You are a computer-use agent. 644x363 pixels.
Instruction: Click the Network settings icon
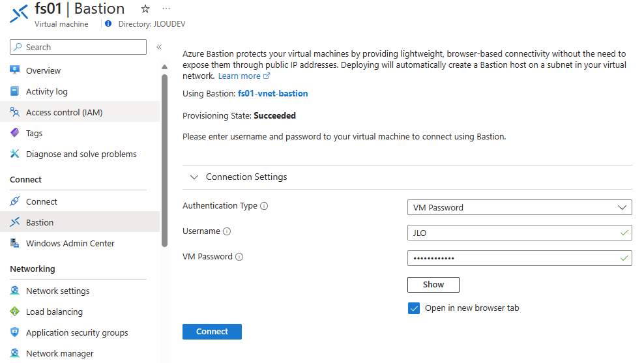pyautogui.click(x=15, y=290)
